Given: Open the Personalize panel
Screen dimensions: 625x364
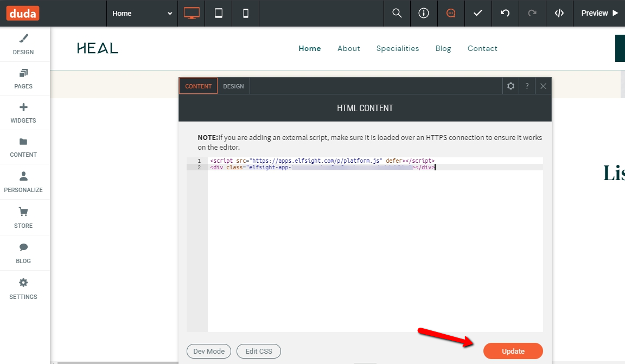Looking at the screenshot, I should point(23,182).
